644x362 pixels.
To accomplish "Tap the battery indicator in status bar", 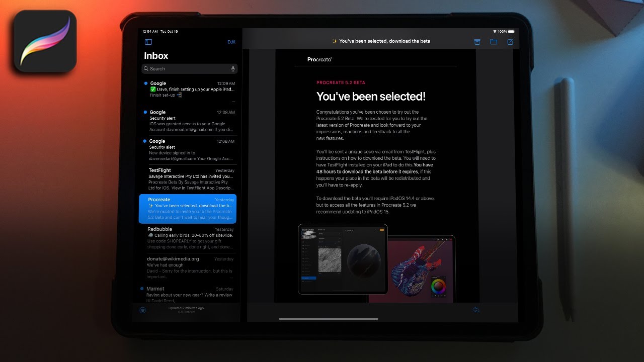I will 511,32.
